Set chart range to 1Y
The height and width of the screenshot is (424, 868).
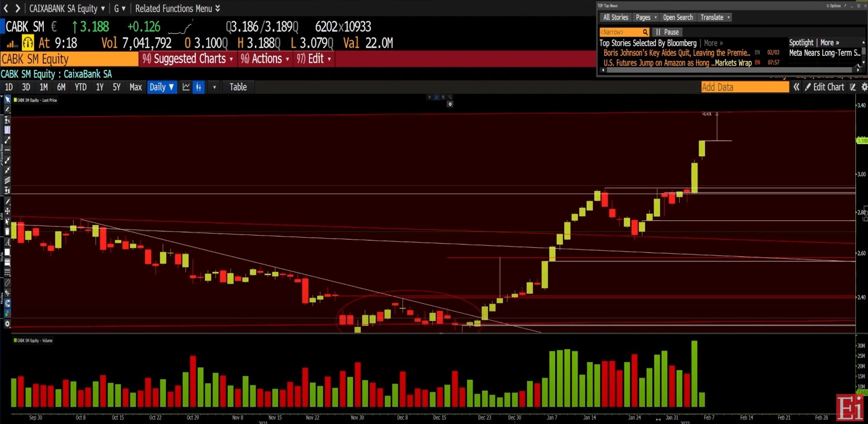pos(99,87)
